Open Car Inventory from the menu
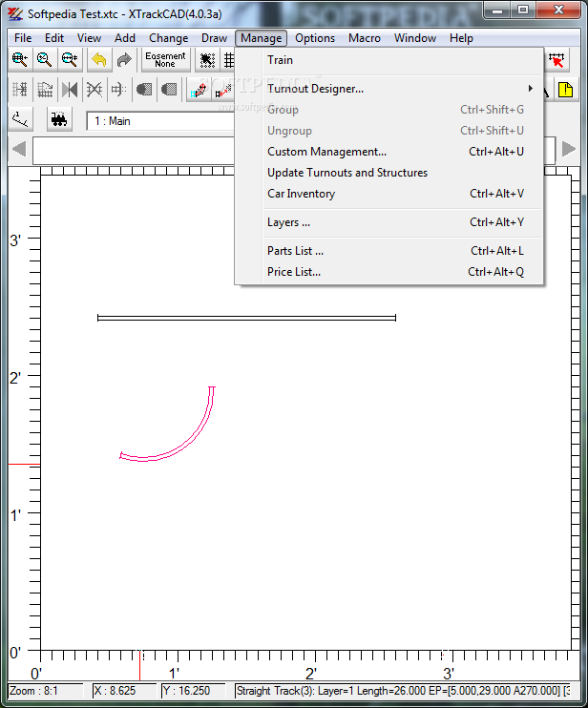This screenshot has height=708, width=588. pos(388,194)
